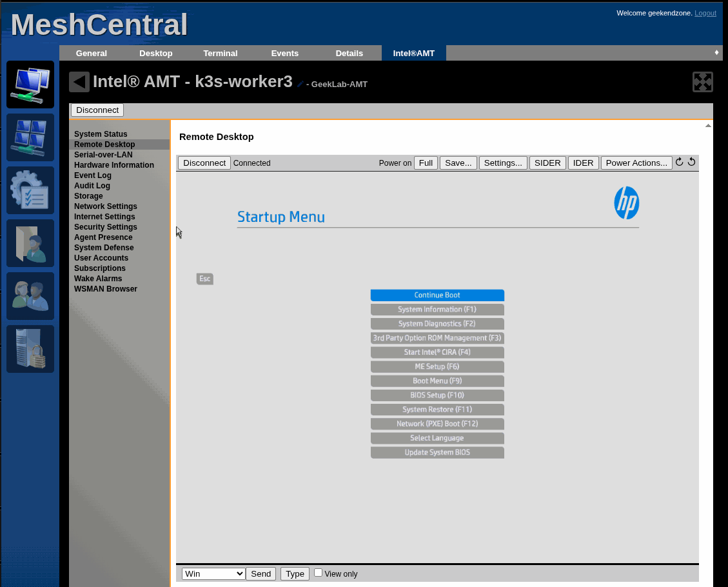Select System Restore (F11)

click(x=437, y=410)
